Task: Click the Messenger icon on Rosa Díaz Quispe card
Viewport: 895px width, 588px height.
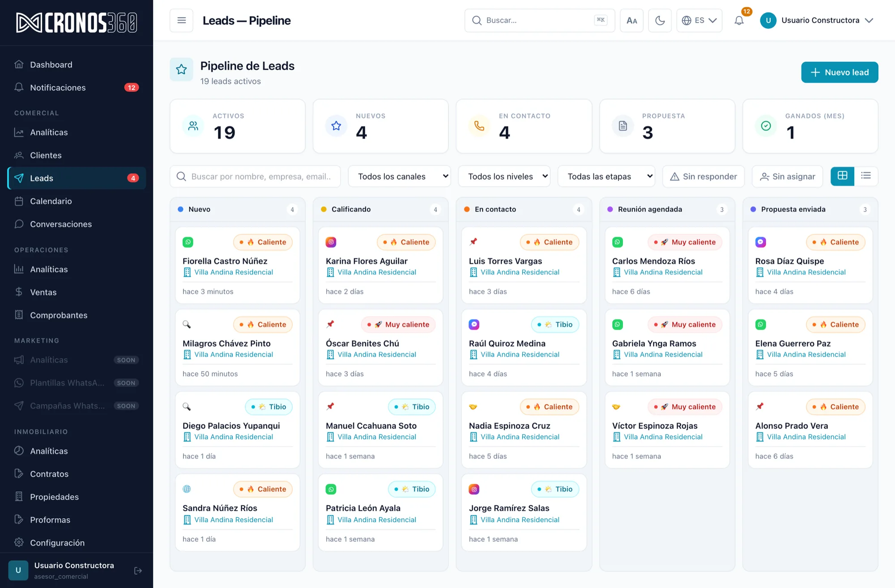Action: 760,242
